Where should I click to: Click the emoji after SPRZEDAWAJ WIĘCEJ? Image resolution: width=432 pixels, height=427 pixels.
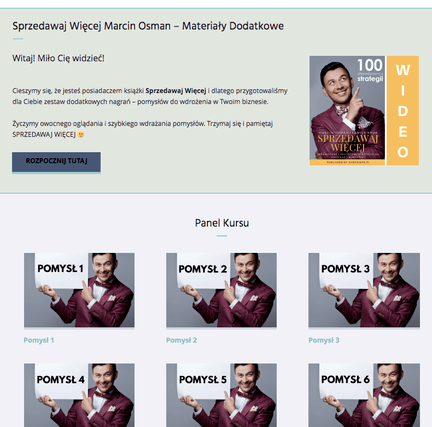point(81,135)
